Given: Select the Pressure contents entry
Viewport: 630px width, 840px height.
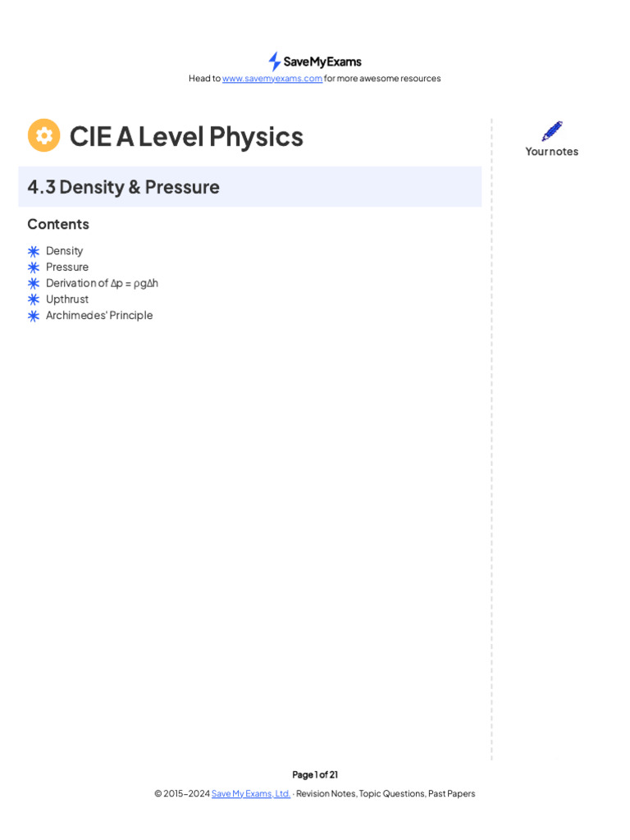Looking at the screenshot, I should pos(67,267).
